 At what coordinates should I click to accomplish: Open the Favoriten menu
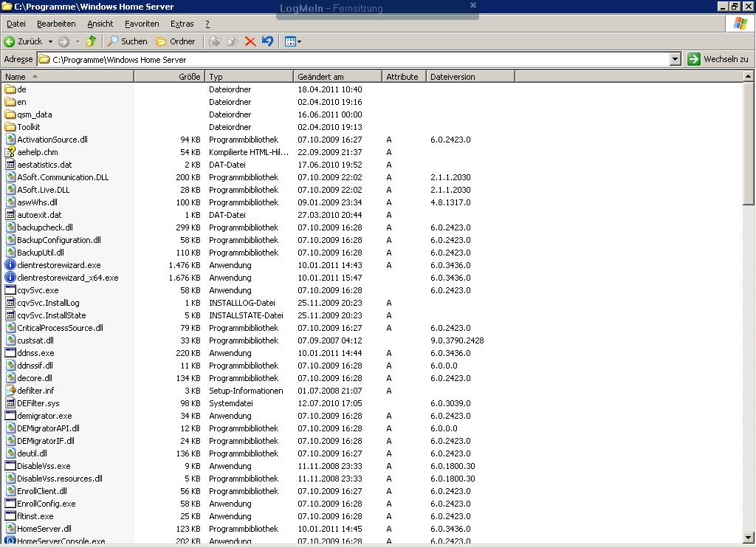coord(142,23)
